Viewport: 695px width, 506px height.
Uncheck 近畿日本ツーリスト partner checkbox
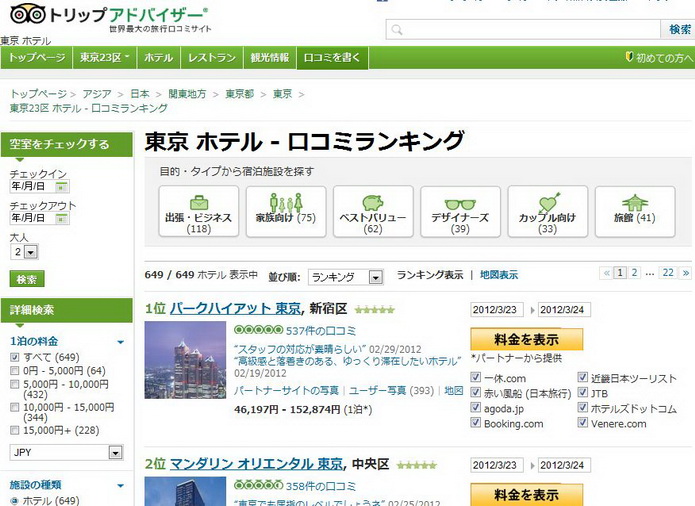click(x=582, y=378)
